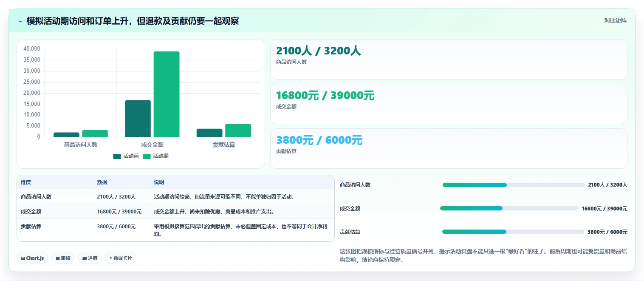
Task: Click the note starting 活动期访问较高
Action: pyautogui.click(x=224, y=197)
